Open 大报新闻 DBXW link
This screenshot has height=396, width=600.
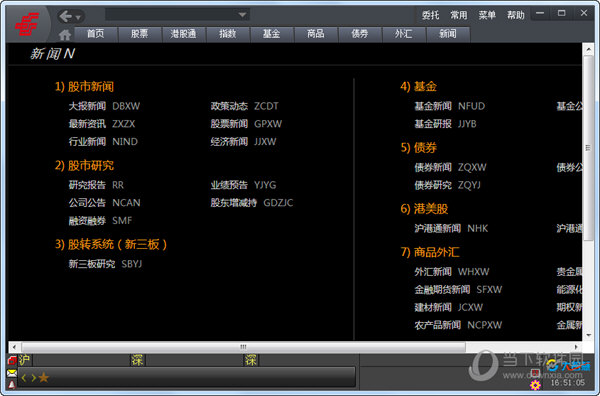coord(104,106)
